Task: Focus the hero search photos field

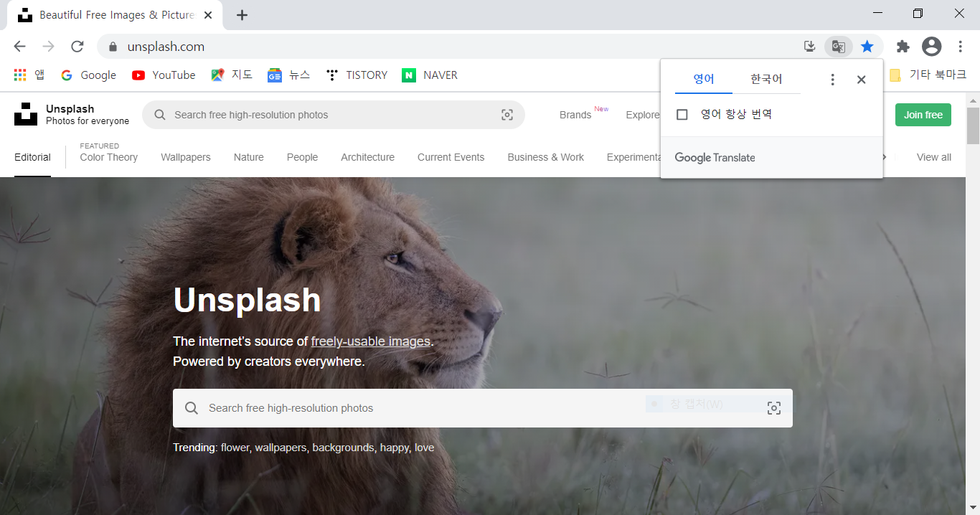Action: point(483,408)
